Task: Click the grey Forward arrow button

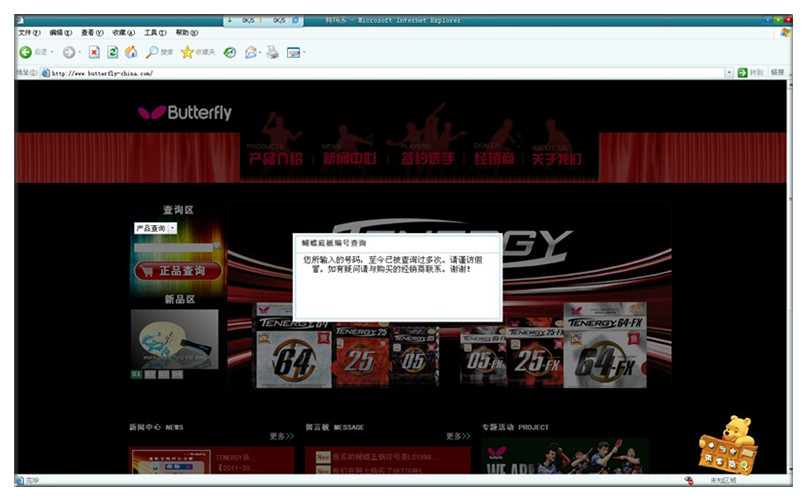Action: click(x=68, y=52)
